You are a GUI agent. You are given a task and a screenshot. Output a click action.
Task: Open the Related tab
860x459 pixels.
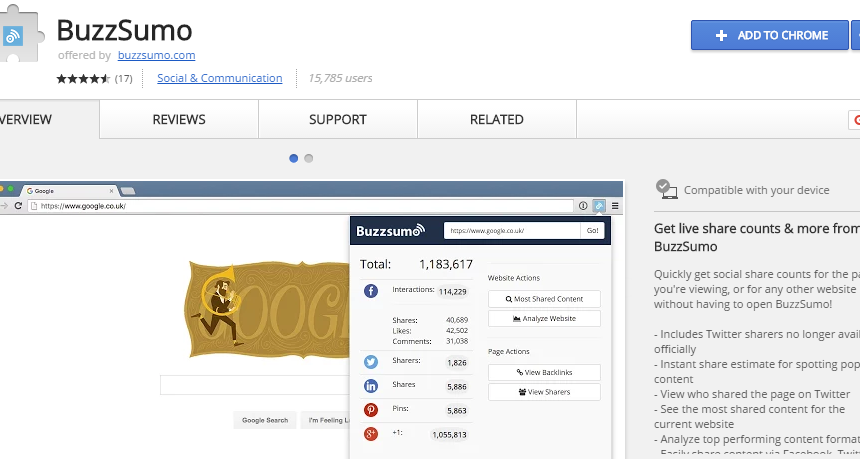[x=496, y=119]
